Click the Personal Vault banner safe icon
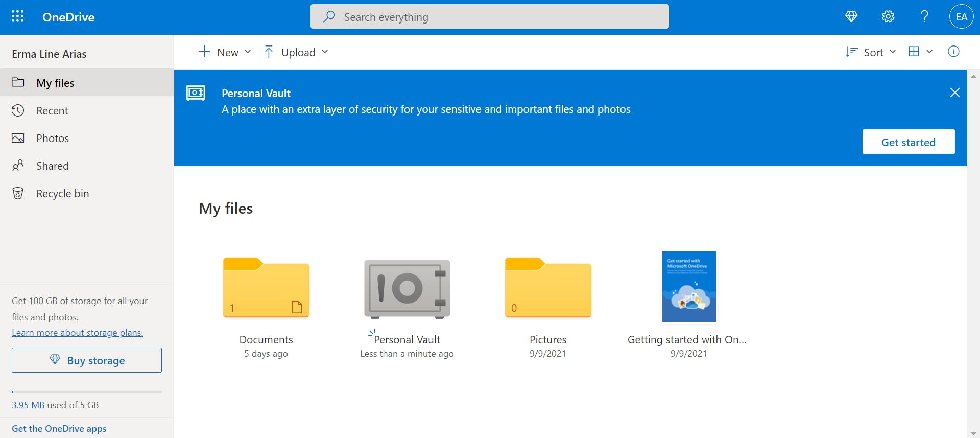 (x=196, y=93)
